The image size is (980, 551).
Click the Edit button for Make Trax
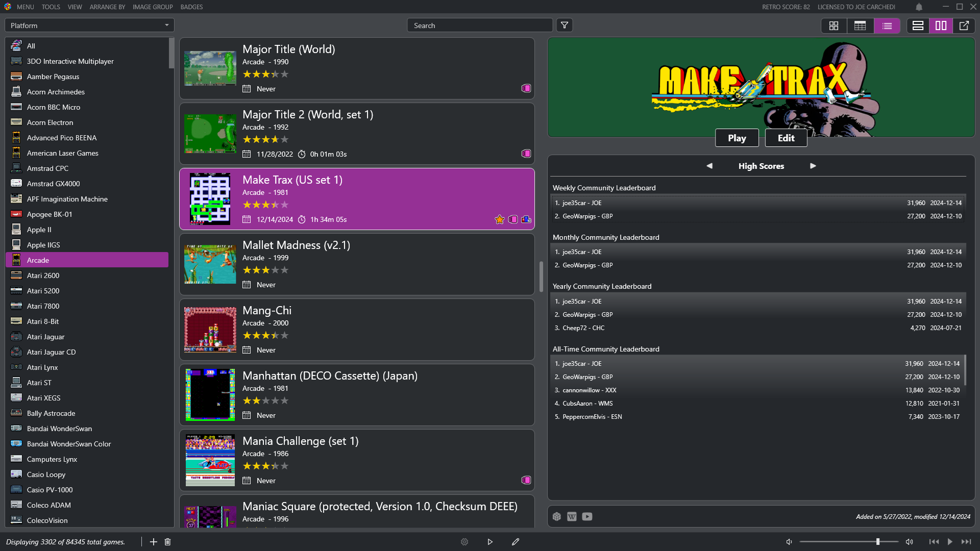pyautogui.click(x=786, y=138)
